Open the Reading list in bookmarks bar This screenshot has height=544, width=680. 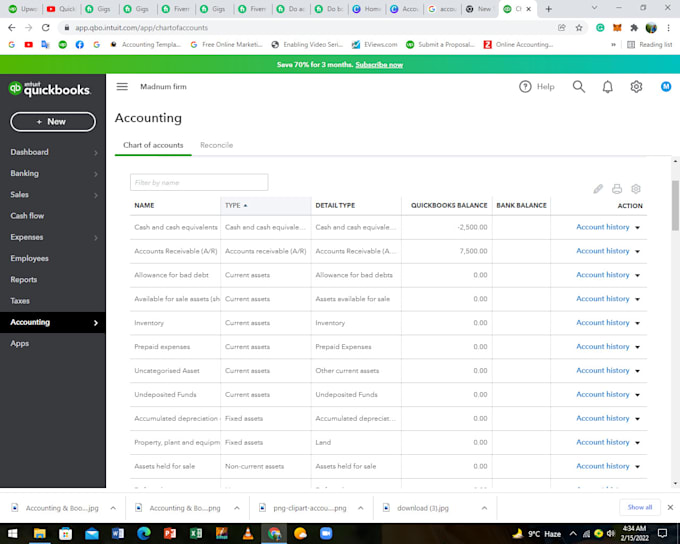point(650,44)
